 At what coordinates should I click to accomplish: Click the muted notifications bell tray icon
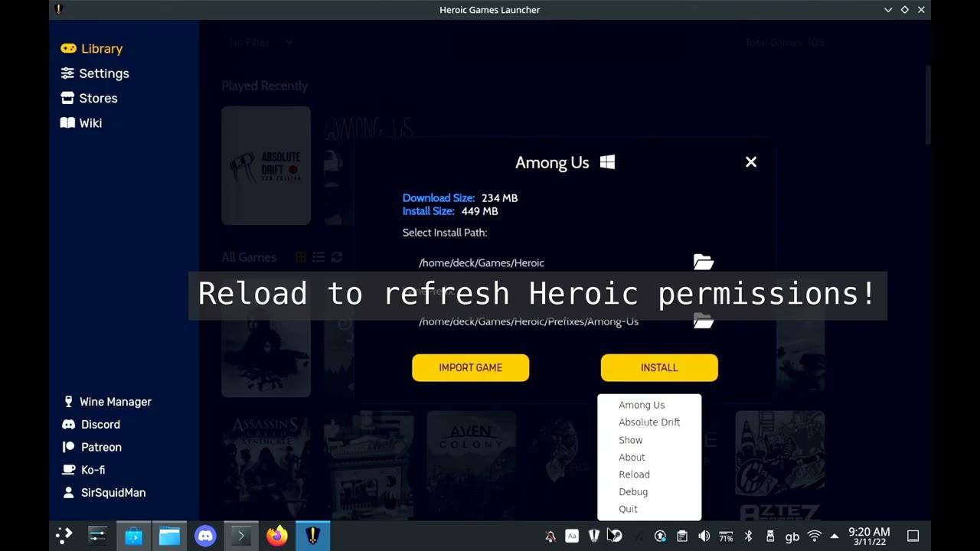click(550, 536)
